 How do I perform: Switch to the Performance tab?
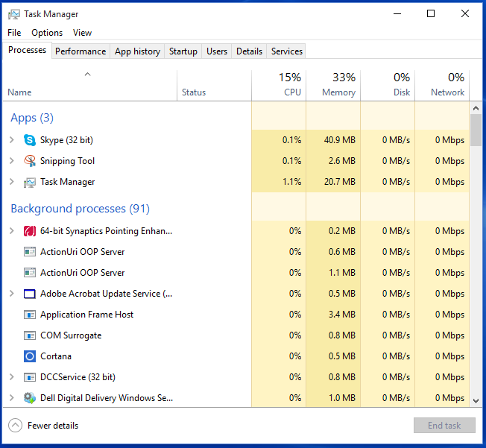click(x=81, y=51)
